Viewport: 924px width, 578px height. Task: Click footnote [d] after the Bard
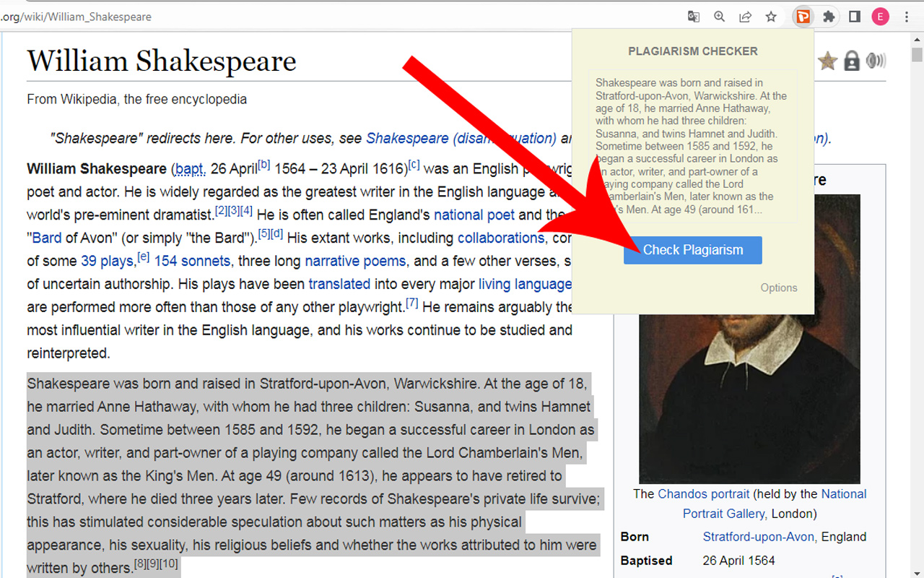point(277,233)
